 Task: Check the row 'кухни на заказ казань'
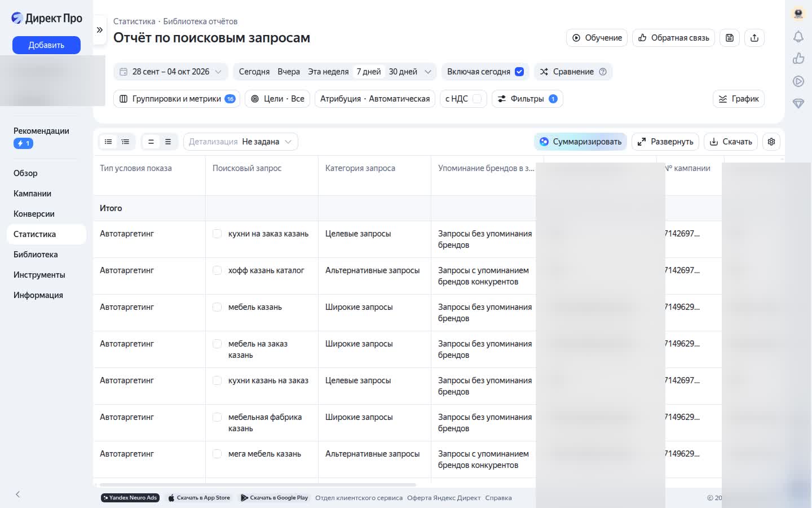tap(217, 234)
